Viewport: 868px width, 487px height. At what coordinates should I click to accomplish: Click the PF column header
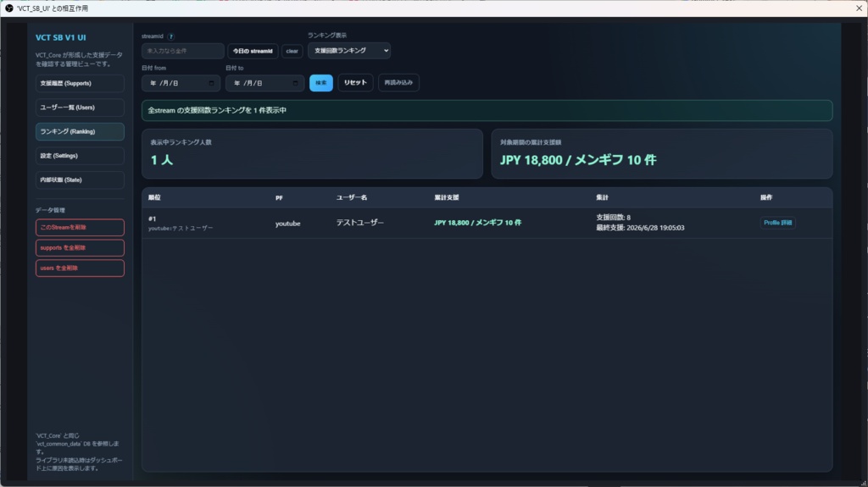coord(279,197)
